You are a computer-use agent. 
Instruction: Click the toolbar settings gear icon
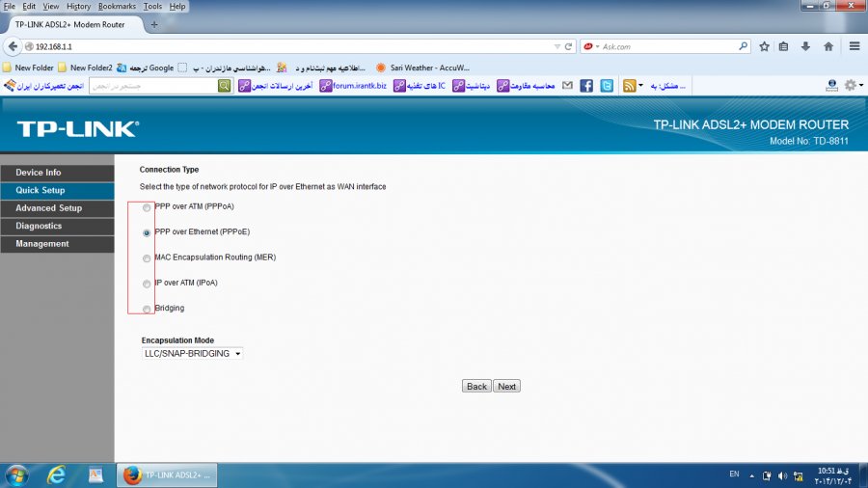coord(851,85)
